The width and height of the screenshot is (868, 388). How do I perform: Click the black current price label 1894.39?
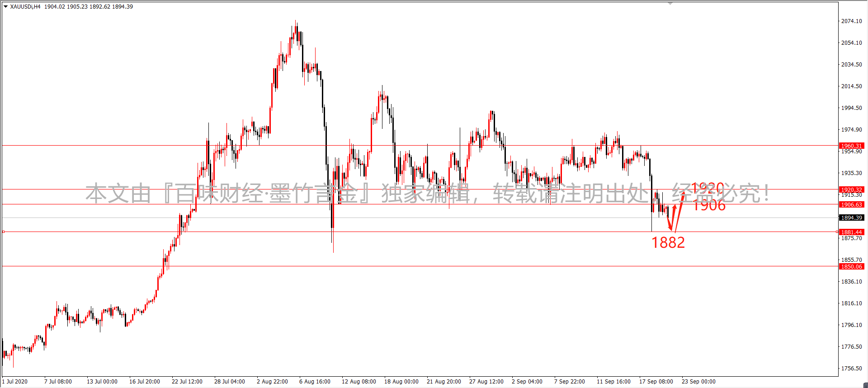(852, 218)
